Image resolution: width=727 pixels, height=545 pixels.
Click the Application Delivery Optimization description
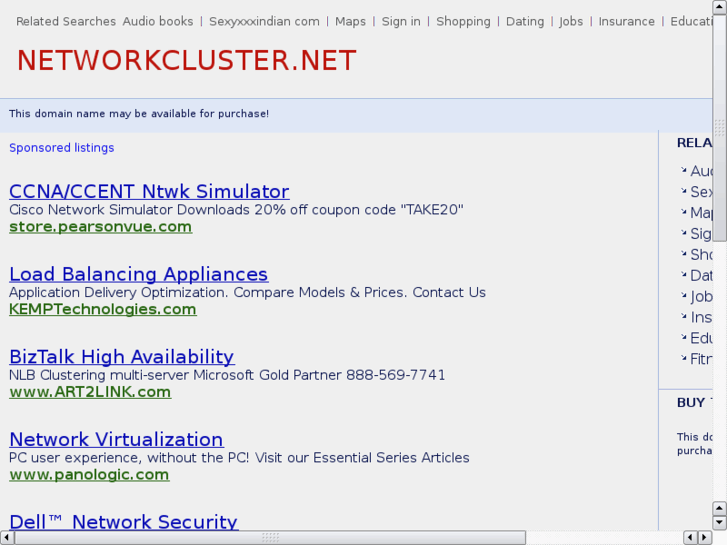(247, 292)
